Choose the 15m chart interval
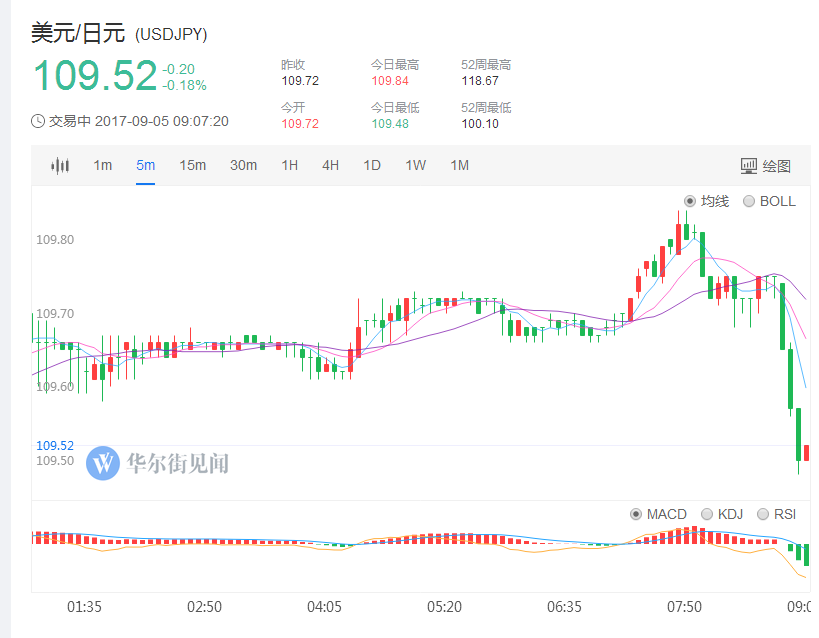The width and height of the screenshot is (819, 638). tap(192, 166)
